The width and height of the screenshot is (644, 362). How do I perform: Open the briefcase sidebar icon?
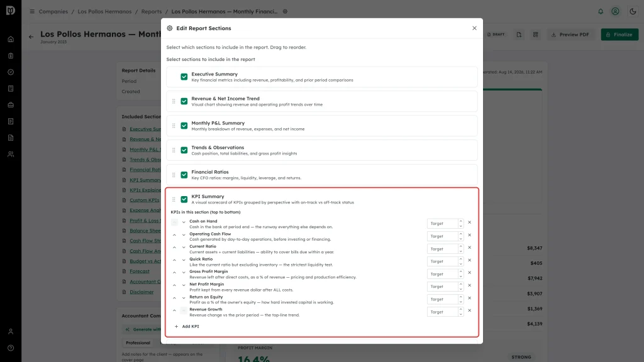coord(11,105)
